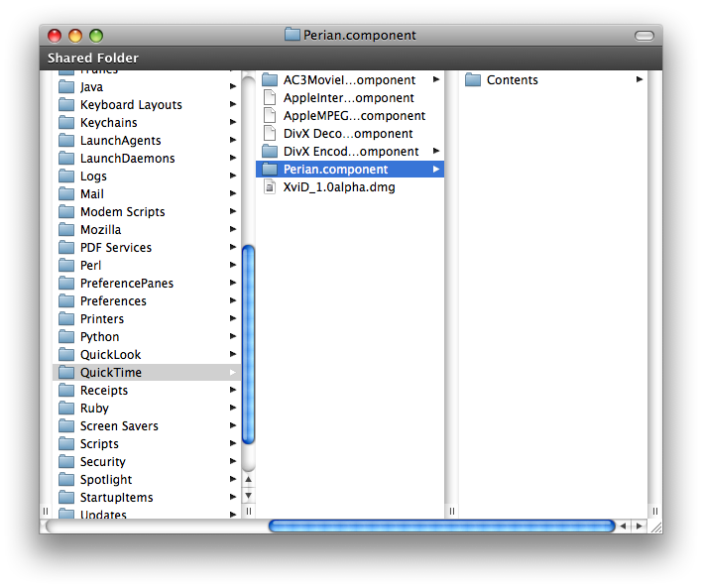Click the DivX Decoder component file icon
This screenshot has width=702, height=588.
coord(270,134)
